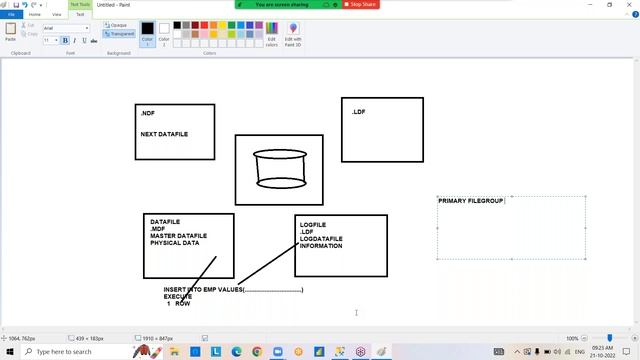
Task: Switch to the View ribbon tab
Action: (57, 14)
